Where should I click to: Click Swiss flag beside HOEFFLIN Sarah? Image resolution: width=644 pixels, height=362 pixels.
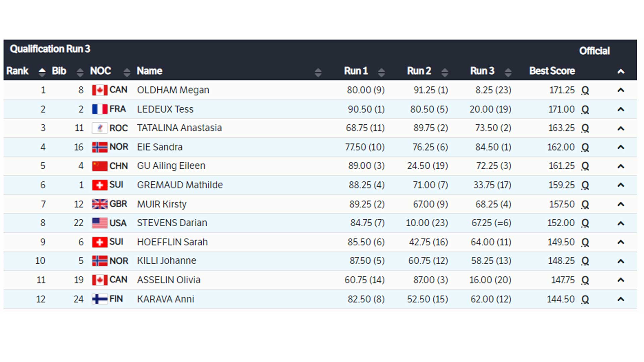100,242
